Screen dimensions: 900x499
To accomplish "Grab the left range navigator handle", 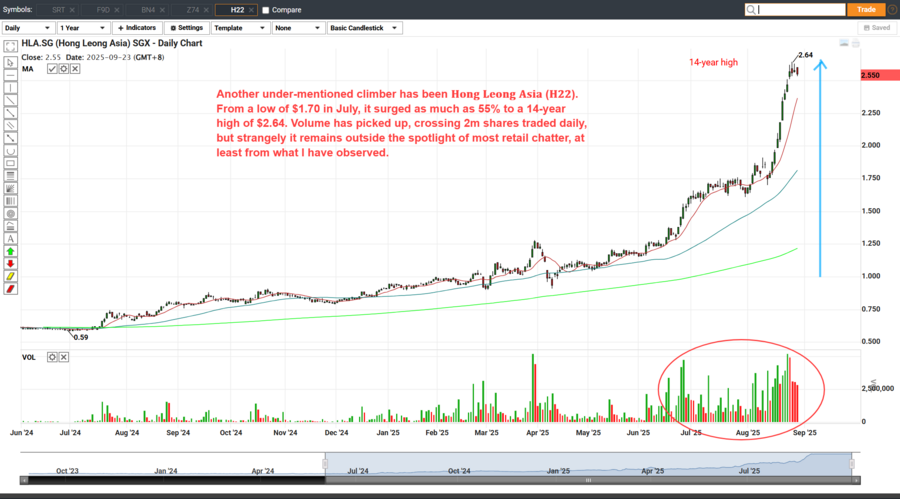I will (x=325, y=464).
